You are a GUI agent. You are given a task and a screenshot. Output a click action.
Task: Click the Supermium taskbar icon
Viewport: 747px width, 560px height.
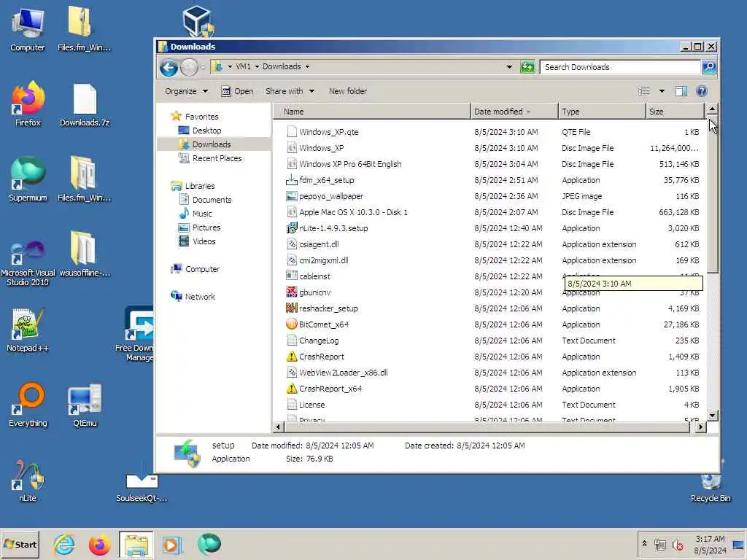click(209, 544)
